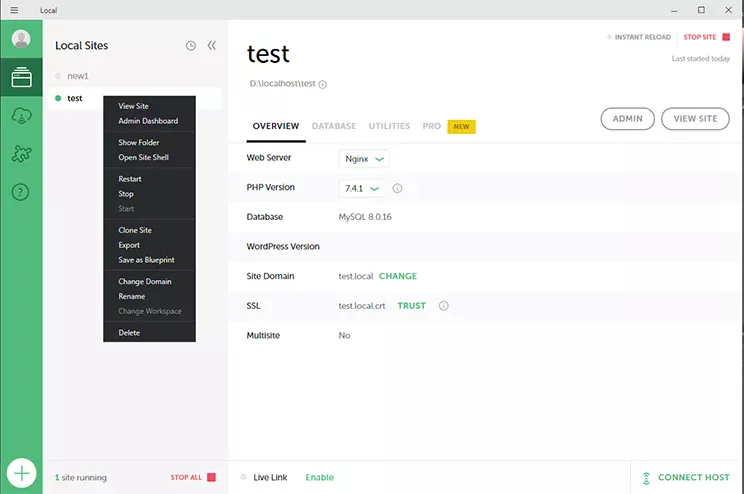Click the recent sites clock icon

click(x=191, y=45)
